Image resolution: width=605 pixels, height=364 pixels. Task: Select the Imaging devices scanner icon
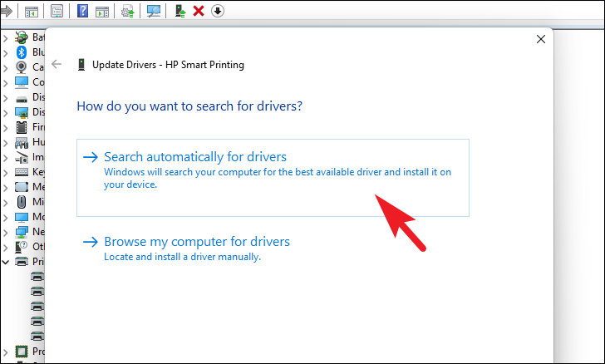22,157
